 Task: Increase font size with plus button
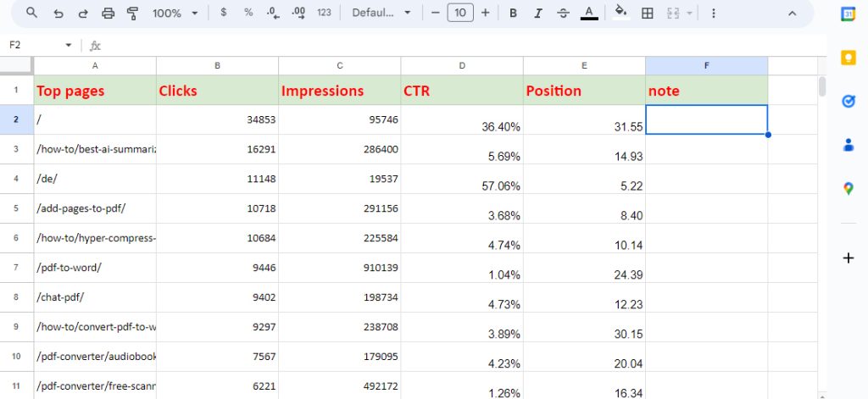[486, 13]
